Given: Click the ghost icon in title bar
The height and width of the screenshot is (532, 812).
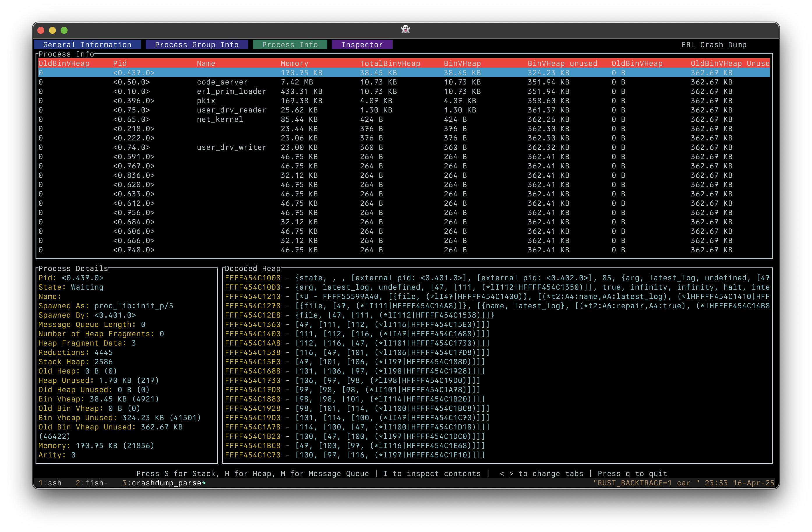Looking at the screenshot, I should point(405,29).
